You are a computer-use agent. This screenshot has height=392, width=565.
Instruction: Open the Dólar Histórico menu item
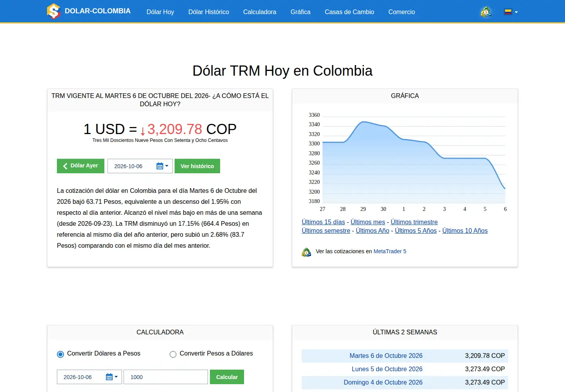tap(208, 12)
